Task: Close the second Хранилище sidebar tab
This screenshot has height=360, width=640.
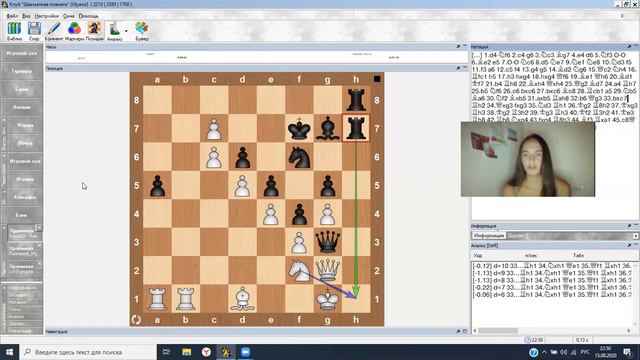Action: coord(40,246)
